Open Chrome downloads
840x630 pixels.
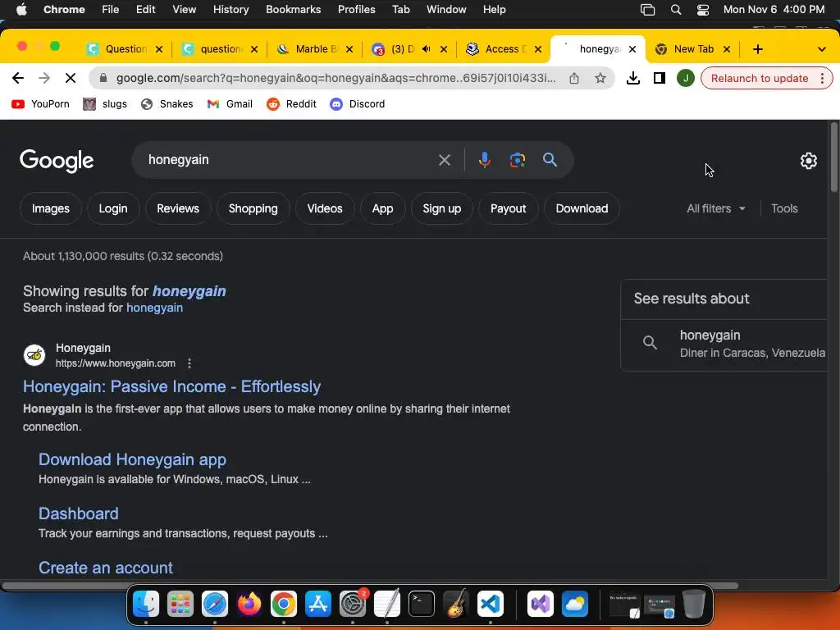tap(632, 78)
